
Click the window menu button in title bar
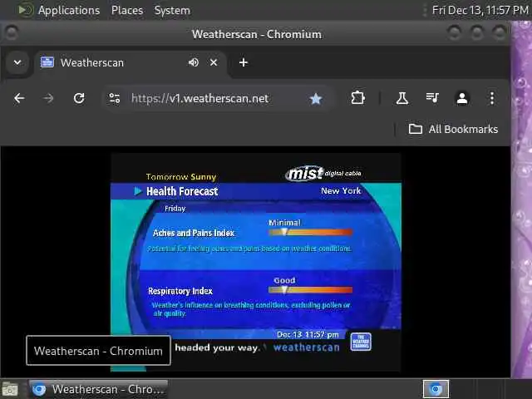point(12,33)
